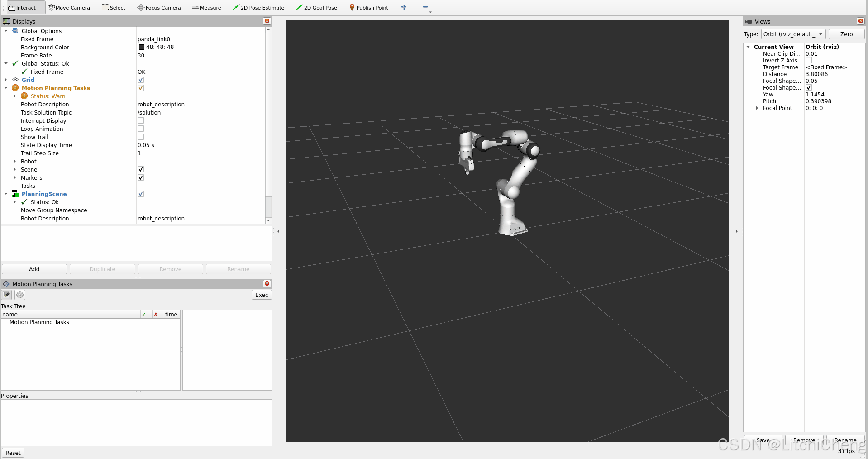The height and width of the screenshot is (459, 868).
Task: Collapse left panel using arrow handle
Action: (278, 231)
